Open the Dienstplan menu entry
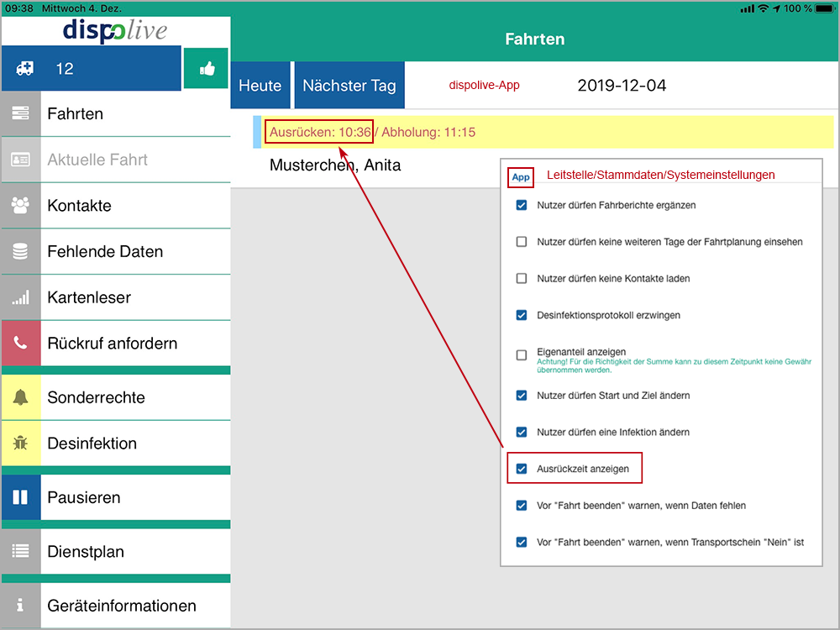Viewport: 840px width, 630px height. click(x=134, y=552)
